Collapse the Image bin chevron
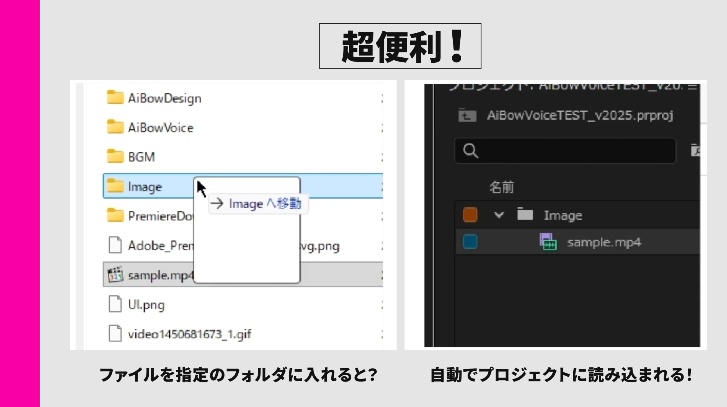 pos(499,215)
